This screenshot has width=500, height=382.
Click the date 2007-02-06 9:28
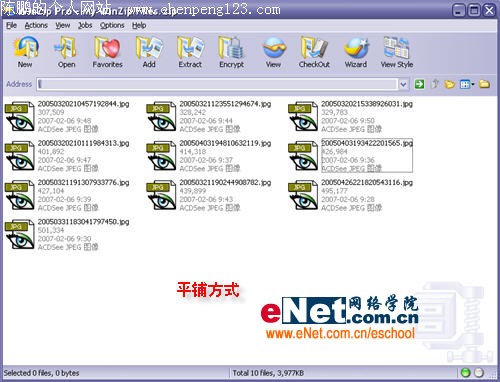(x=348, y=199)
